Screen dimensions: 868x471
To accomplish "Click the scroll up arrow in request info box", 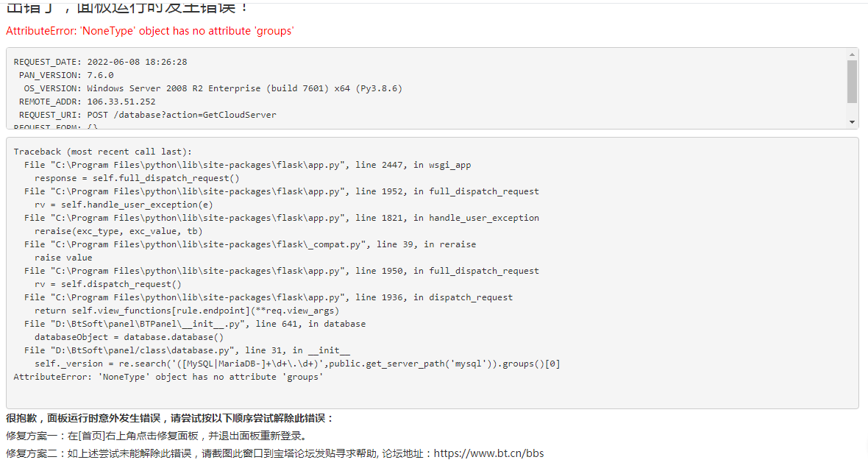I will pyautogui.click(x=852, y=54).
